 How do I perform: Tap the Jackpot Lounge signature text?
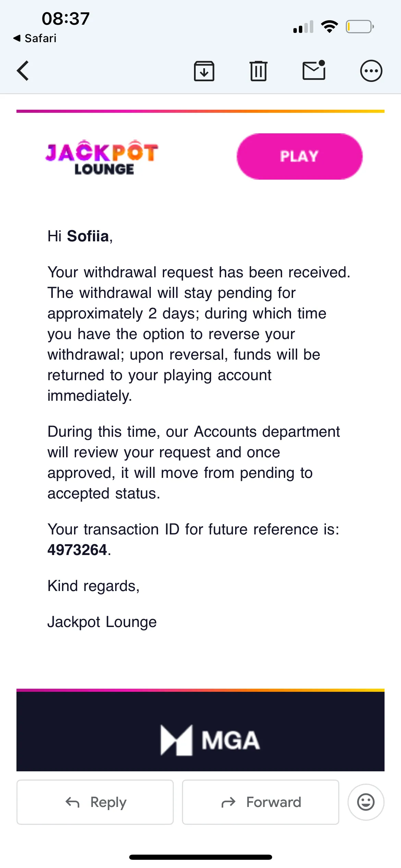coord(102,622)
